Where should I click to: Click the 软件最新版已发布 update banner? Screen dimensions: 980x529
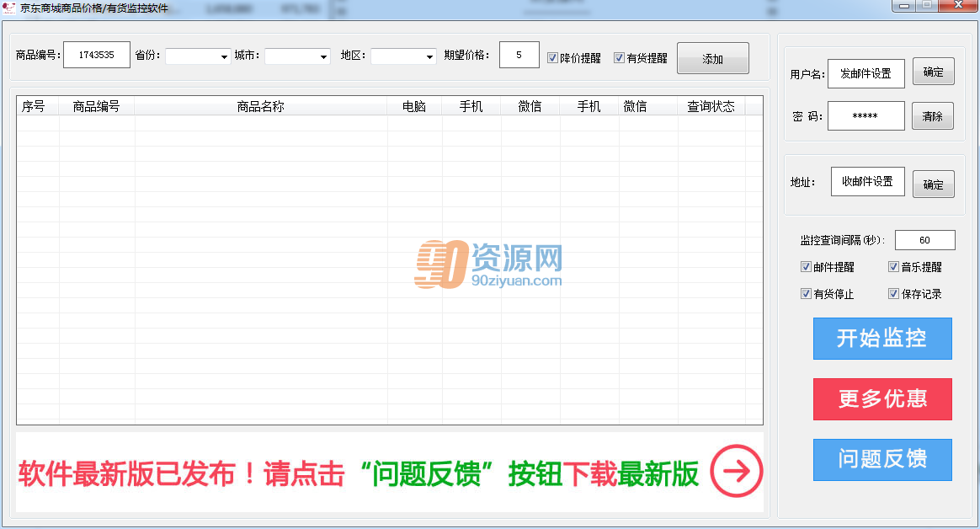click(x=389, y=473)
